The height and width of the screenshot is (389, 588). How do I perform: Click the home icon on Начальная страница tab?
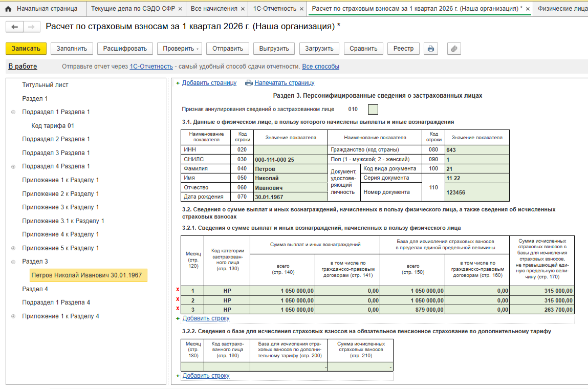[8, 9]
